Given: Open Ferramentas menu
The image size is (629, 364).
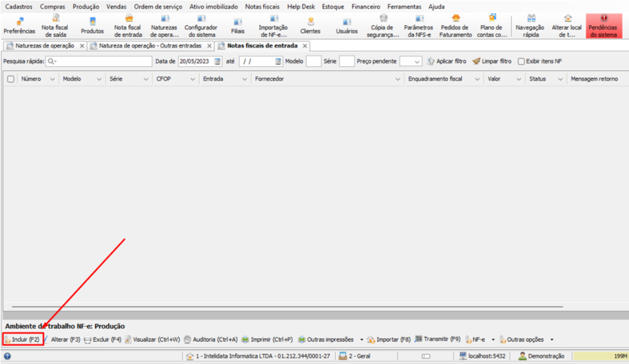Looking at the screenshot, I should (405, 7).
